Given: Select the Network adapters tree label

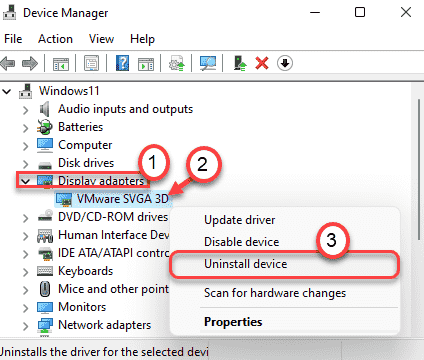Looking at the screenshot, I should tap(104, 325).
